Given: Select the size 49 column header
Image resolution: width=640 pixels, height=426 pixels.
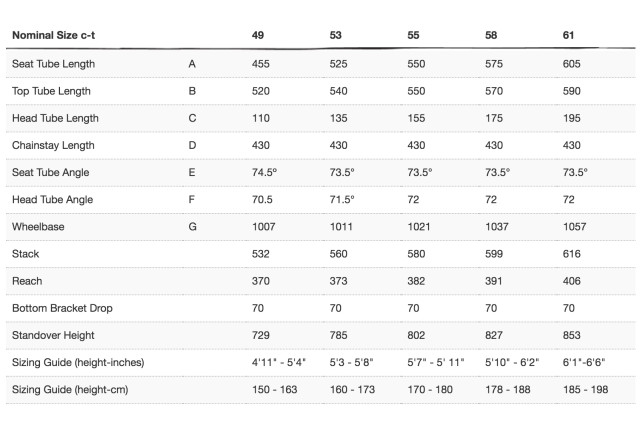Looking at the screenshot, I should tap(258, 35).
